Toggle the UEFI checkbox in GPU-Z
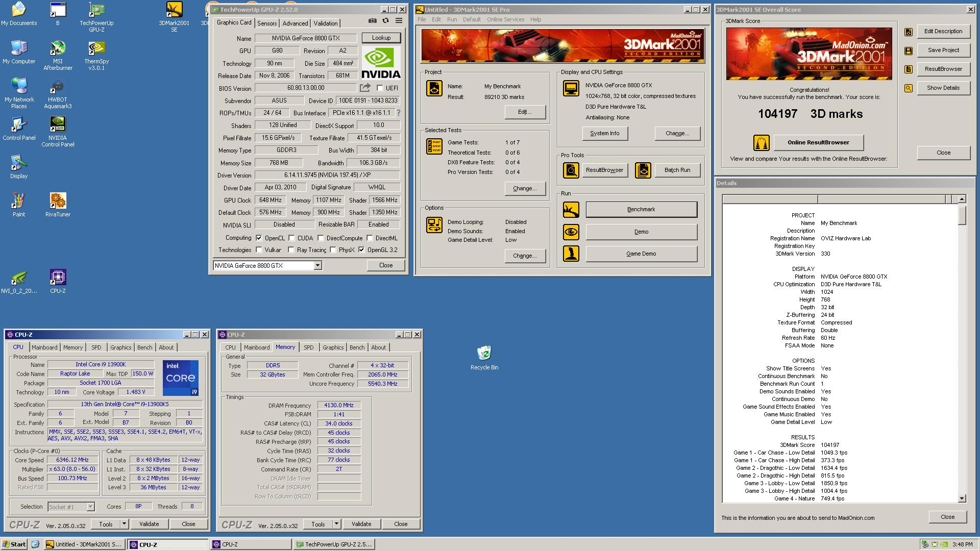The width and height of the screenshot is (980, 551). [380, 88]
